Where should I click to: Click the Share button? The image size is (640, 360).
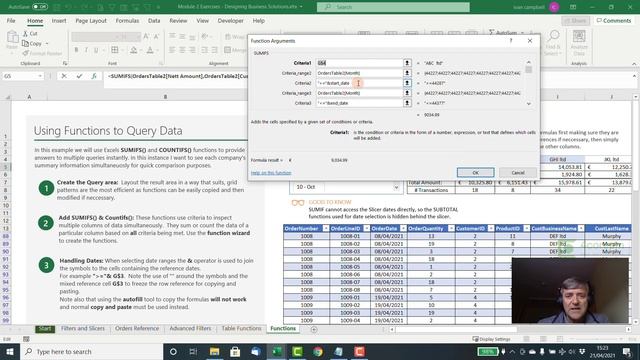point(576,20)
